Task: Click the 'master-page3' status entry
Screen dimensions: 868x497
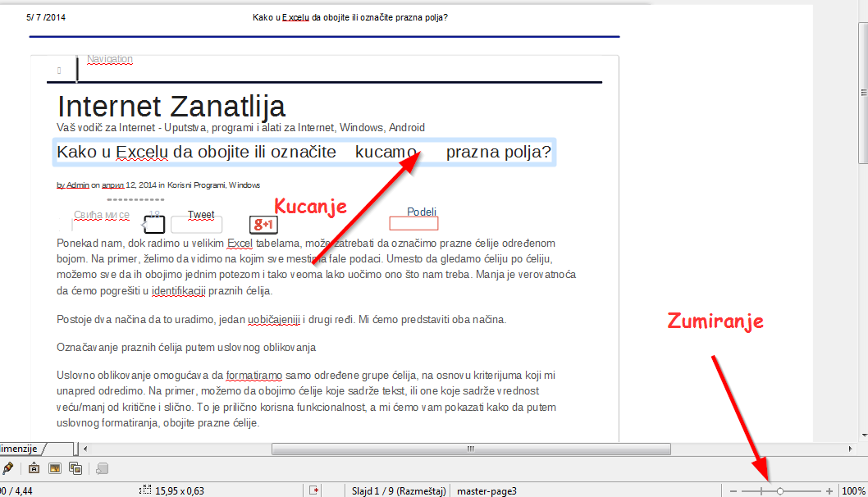Action: coord(487,491)
